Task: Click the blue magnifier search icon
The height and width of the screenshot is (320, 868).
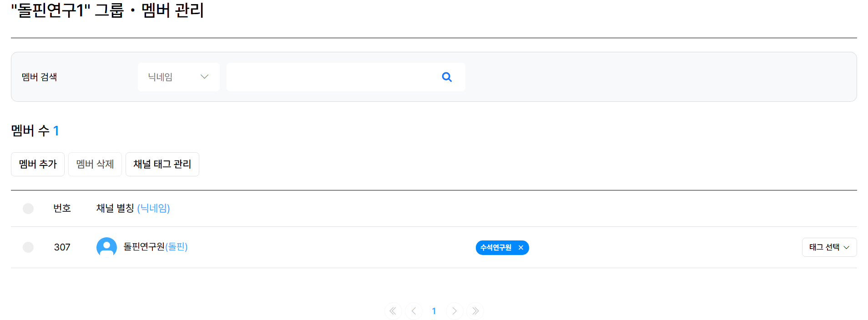Action: point(447,77)
